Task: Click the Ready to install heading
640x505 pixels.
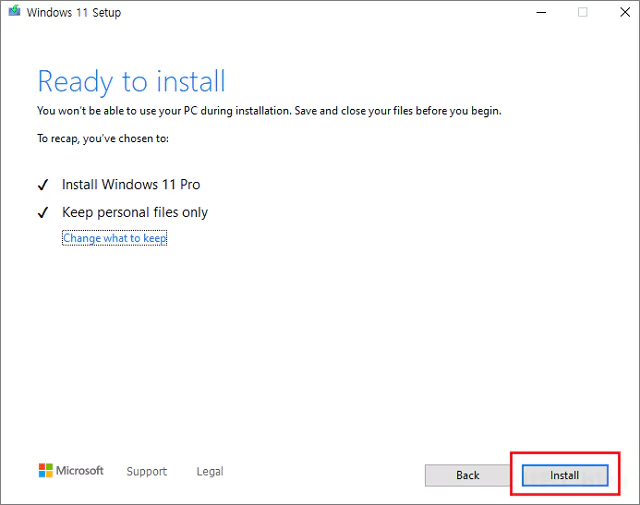Action: click(x=131, y=81)
